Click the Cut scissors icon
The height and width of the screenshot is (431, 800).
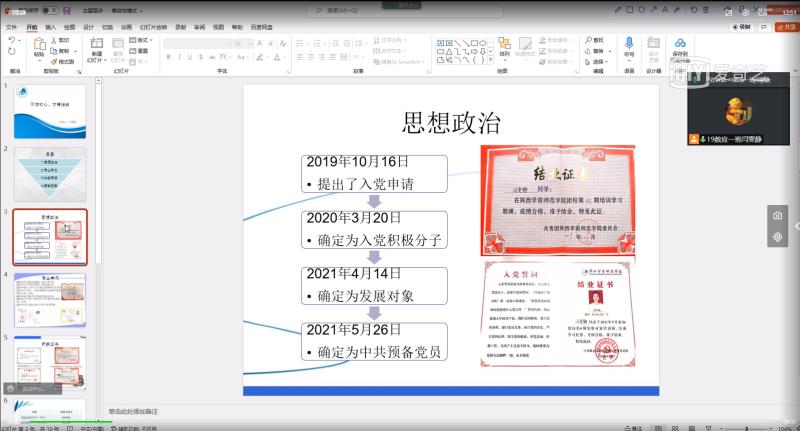[54, 40]
